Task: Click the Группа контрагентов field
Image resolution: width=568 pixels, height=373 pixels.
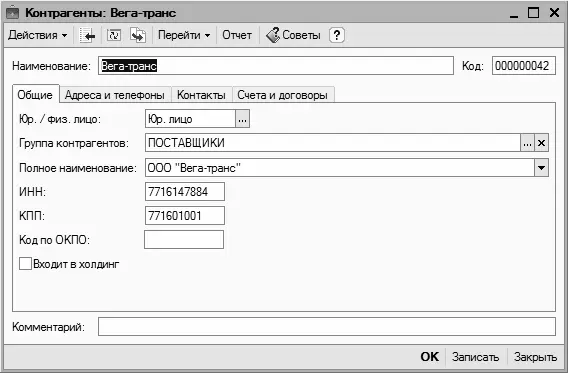Action: pyautogui.click(x=333, y=143)
